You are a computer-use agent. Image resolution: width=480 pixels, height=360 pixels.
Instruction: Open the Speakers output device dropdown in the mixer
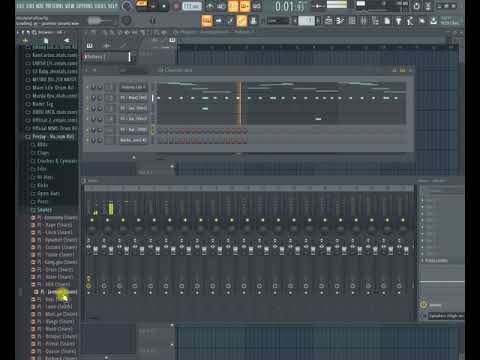pos(446,316)
